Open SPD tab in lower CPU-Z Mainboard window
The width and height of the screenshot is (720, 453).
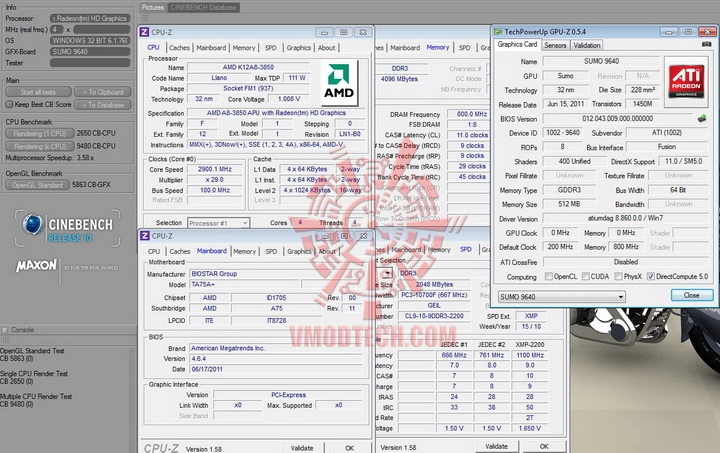[x=271, y=252]
